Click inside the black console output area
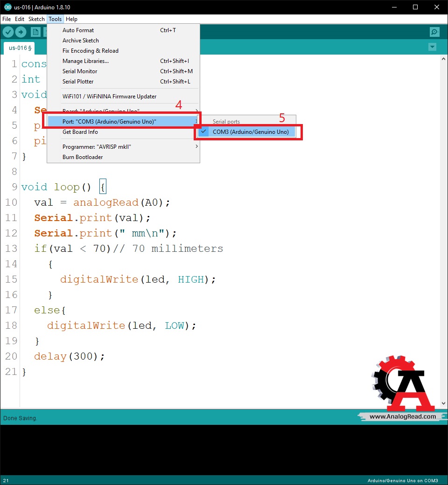Screen dimensions: 448x485 (x=224, y=450)
